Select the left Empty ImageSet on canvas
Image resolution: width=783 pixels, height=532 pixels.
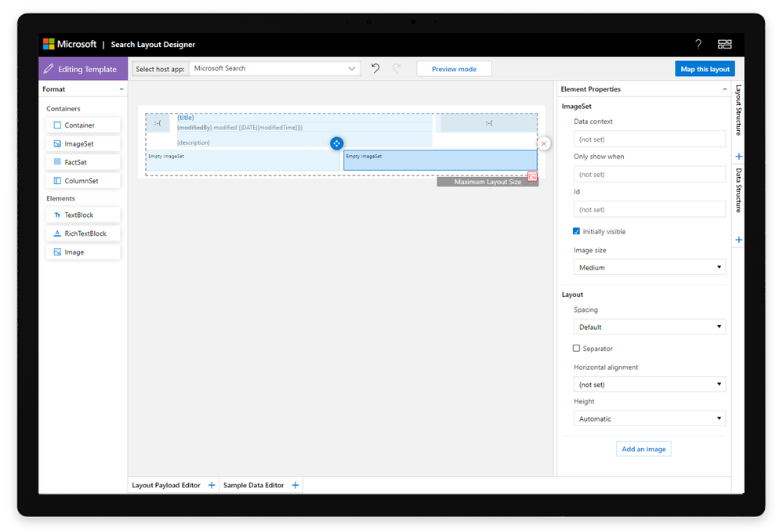pyautogui.click(x=243, y=161)
